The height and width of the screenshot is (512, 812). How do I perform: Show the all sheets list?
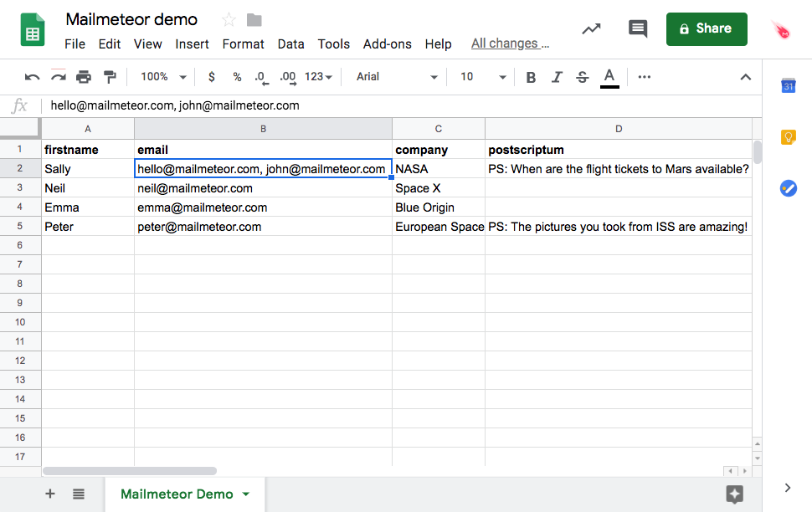tap(78, 494)
